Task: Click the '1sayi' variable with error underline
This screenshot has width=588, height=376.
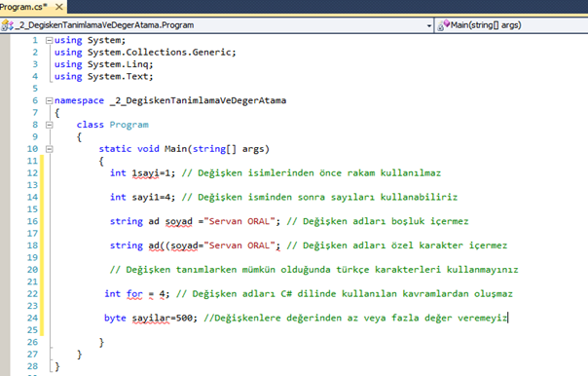Action: [145, 173]
